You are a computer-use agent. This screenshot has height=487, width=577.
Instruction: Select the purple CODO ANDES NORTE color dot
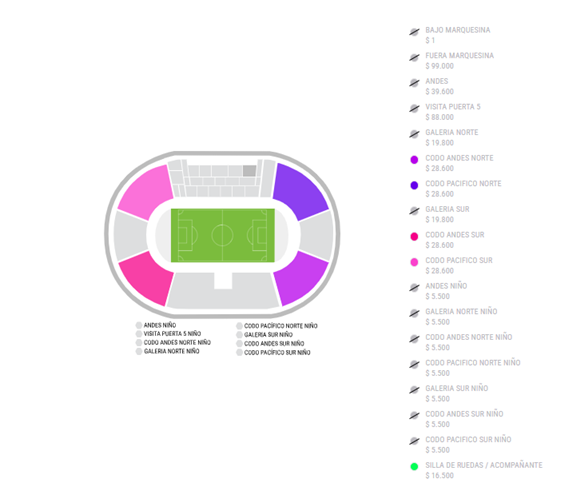(414, 160)
